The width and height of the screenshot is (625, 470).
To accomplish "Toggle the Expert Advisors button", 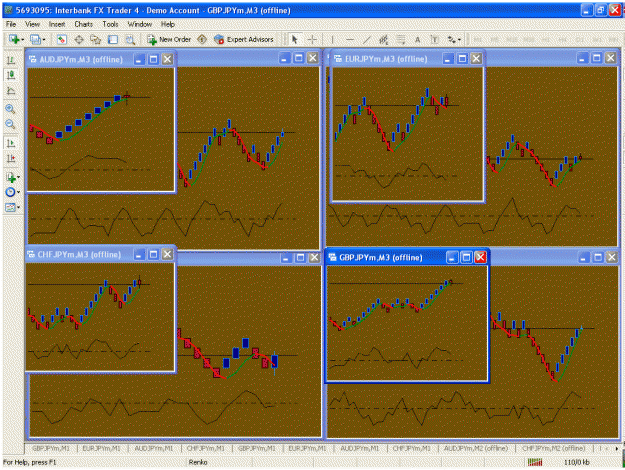I will click(x=244, y=39).
